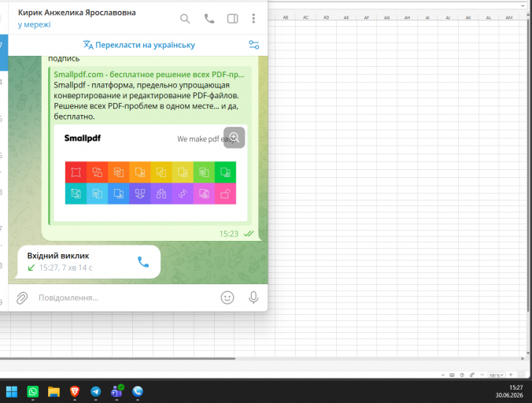Click the spreadsheet scroll-right arrow
The width and height of the screenshot is (532, 403).
[523, 358]
